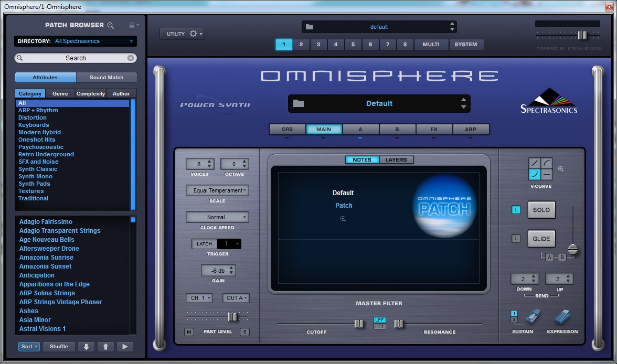Select sustain mode 1

(514, 314)
